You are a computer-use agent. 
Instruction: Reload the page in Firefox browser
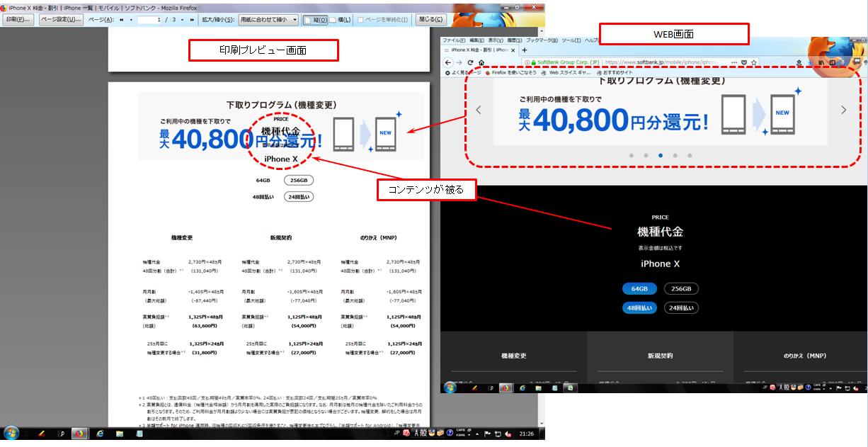pyautogui.click(x=471, y=62)
